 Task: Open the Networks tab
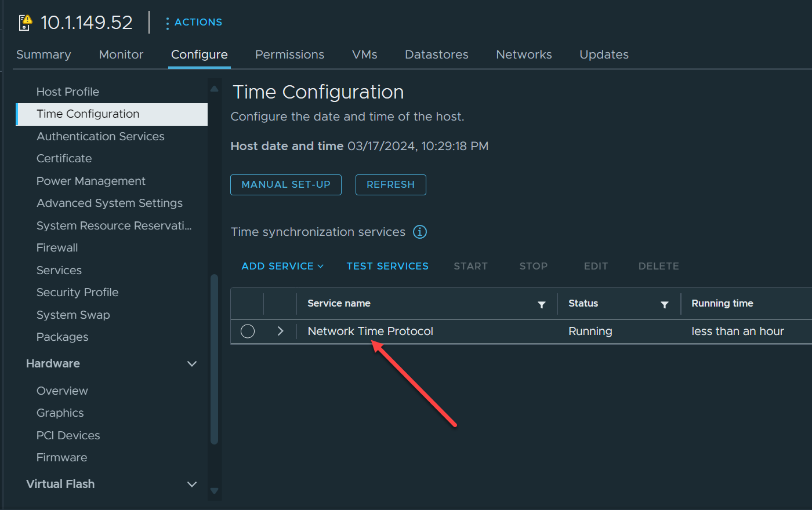coord(524,54)
